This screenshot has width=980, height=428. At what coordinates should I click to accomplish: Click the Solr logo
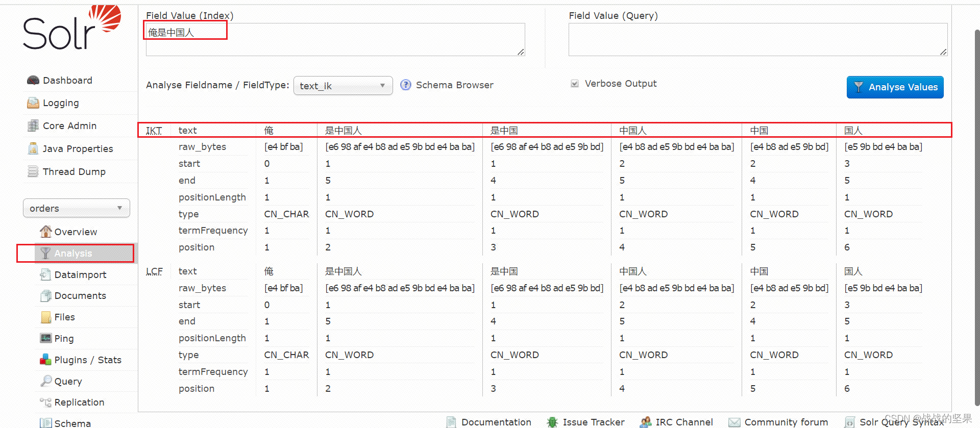[x=71, y=28]
